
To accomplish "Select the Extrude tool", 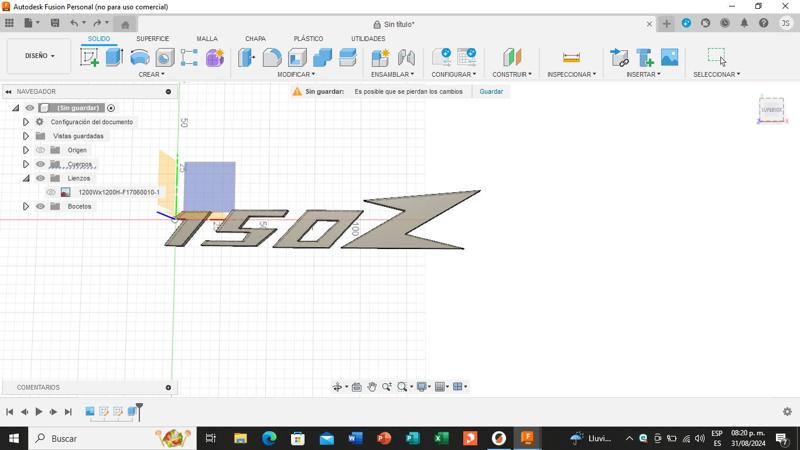I will tap(114, 57).
